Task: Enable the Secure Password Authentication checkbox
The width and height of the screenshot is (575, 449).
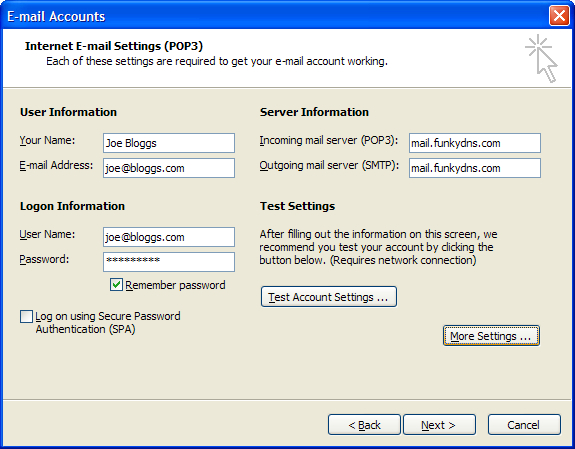Action: [x=26, y=316]
